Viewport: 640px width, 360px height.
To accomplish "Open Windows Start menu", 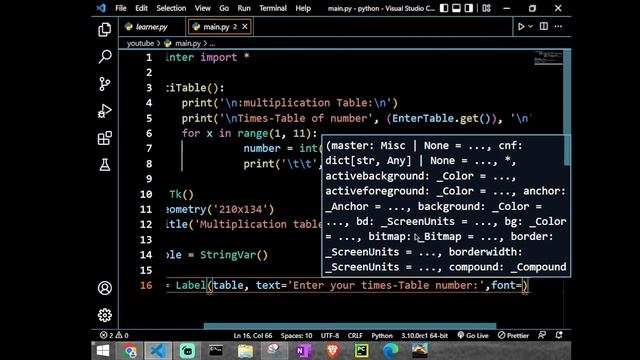I will [103, 351].
